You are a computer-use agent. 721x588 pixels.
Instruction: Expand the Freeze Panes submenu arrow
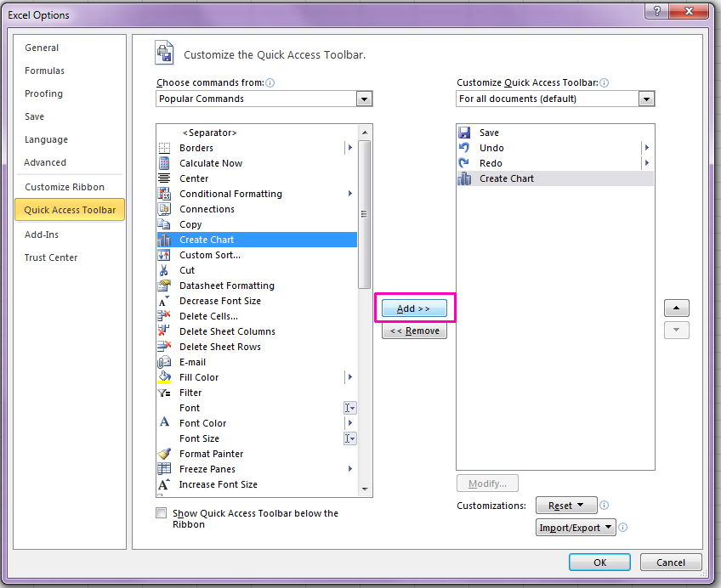coord(350,469)
